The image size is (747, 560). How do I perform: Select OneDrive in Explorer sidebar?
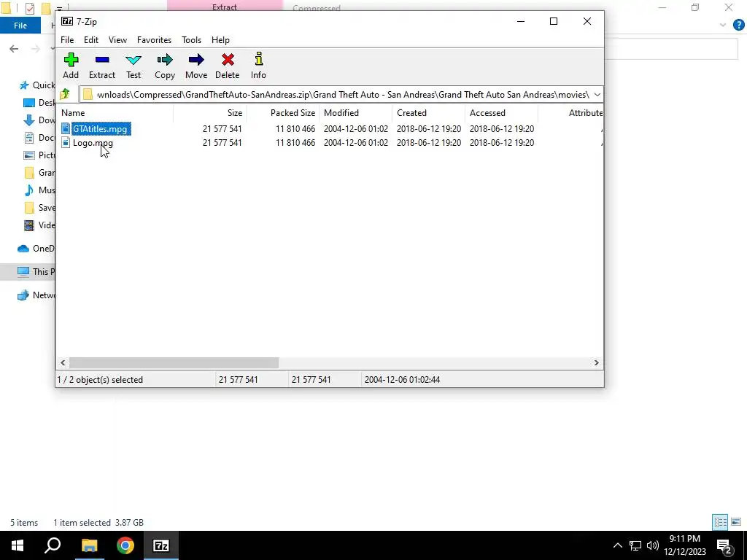pos(36,249)
